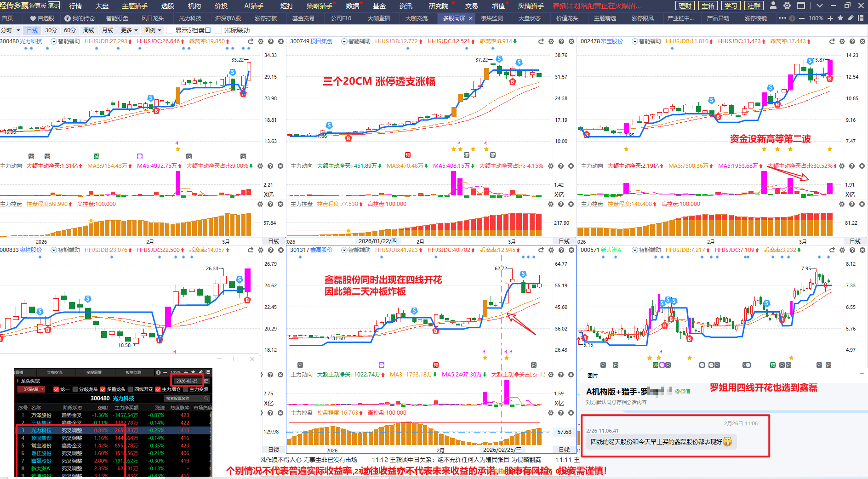The image size is (868, 479).
Task: Check the 四线开花 checkbox in the image
Action: click(130, 389)
